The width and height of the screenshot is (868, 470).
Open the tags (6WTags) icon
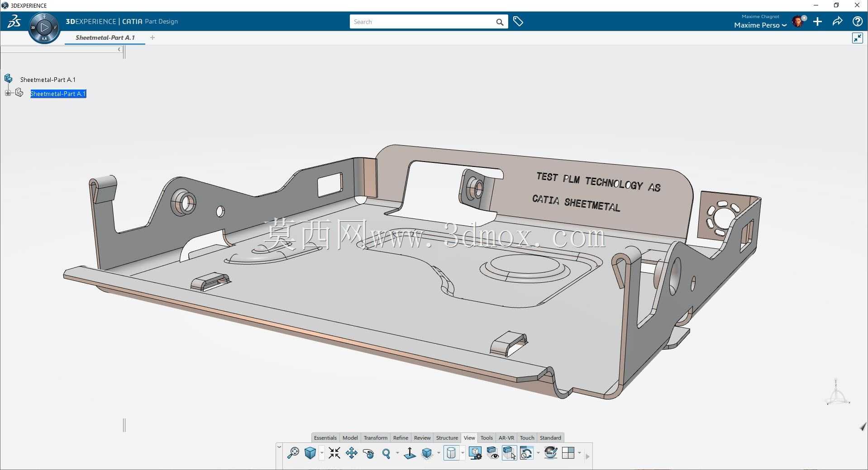click(518, 21)
